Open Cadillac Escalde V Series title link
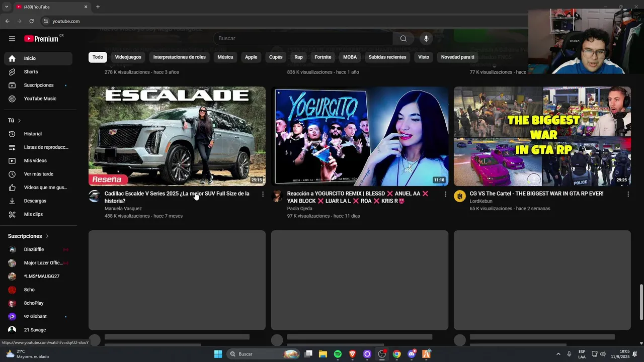The image size is (644, 362). pos(177,197)
